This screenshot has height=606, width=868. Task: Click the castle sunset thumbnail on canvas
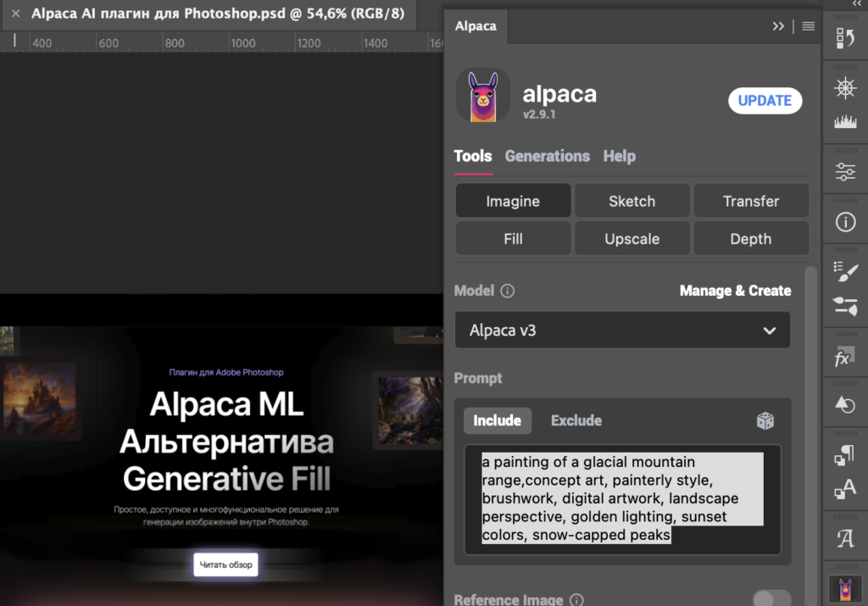coord(40,398)
